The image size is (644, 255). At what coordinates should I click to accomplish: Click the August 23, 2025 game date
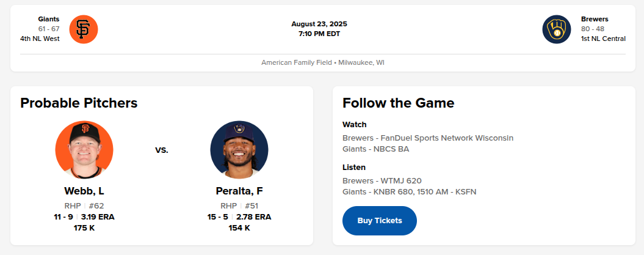(x=319, y=24)
